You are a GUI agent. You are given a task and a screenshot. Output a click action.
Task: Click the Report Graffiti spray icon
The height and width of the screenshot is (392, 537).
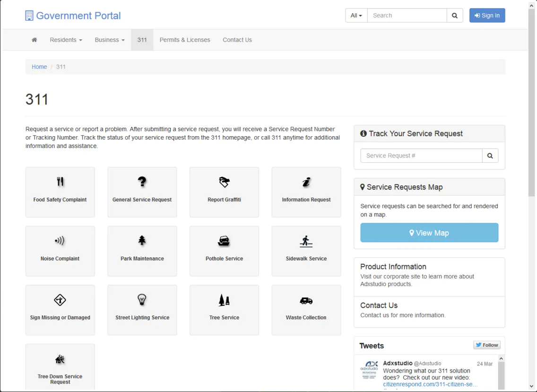pos(225,182)
